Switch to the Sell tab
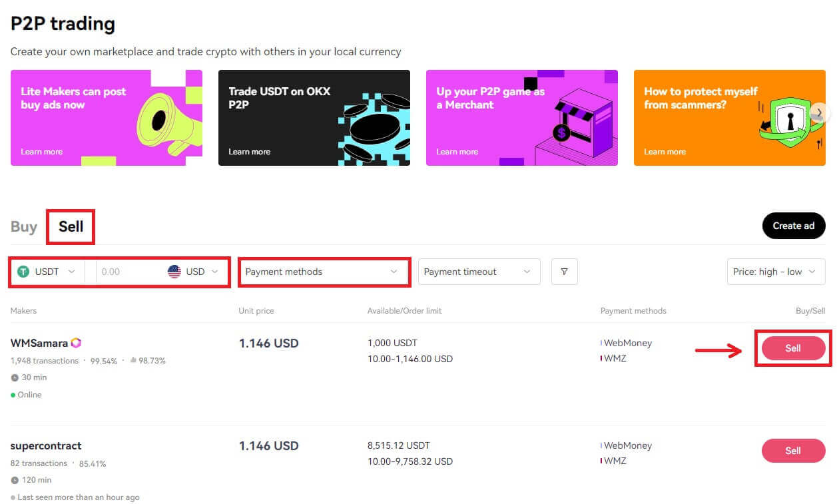The width and height of the screenshot is (837, 504). pos(71,226)
